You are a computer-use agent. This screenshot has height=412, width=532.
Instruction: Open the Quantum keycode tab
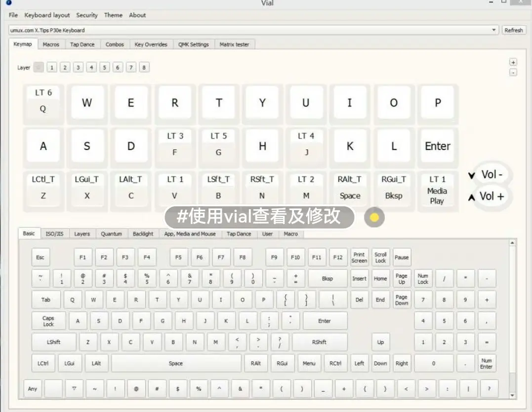click(x=111, y=234)
